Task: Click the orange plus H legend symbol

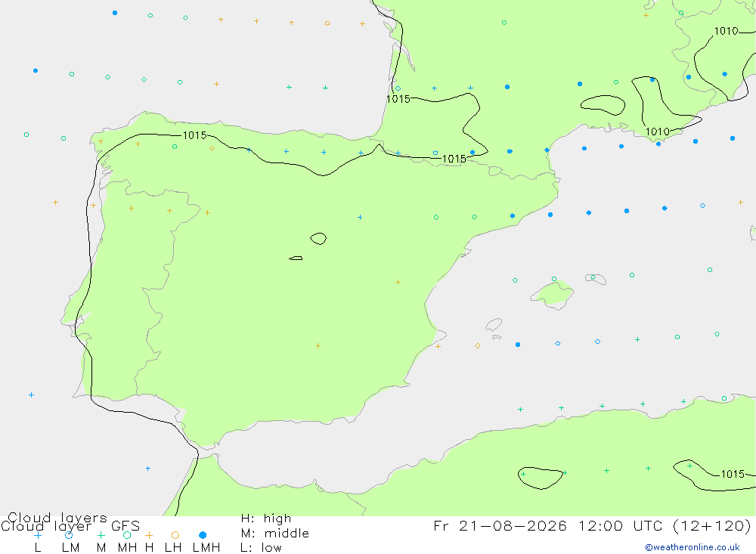Action: point(149,535)
